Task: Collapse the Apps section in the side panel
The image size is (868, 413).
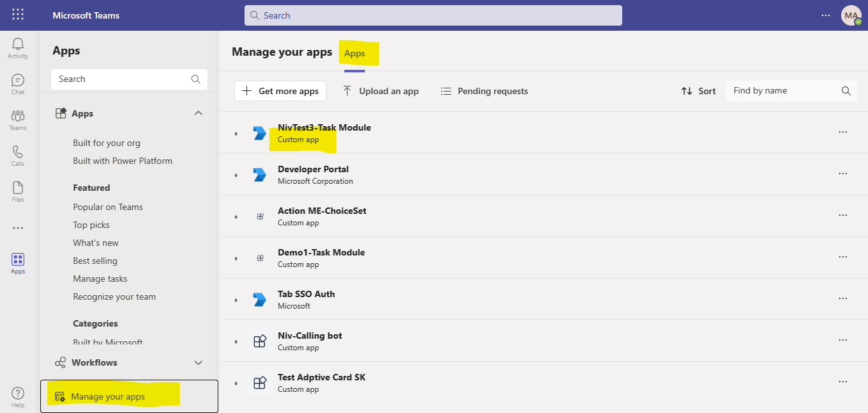Action: point(198,113)
